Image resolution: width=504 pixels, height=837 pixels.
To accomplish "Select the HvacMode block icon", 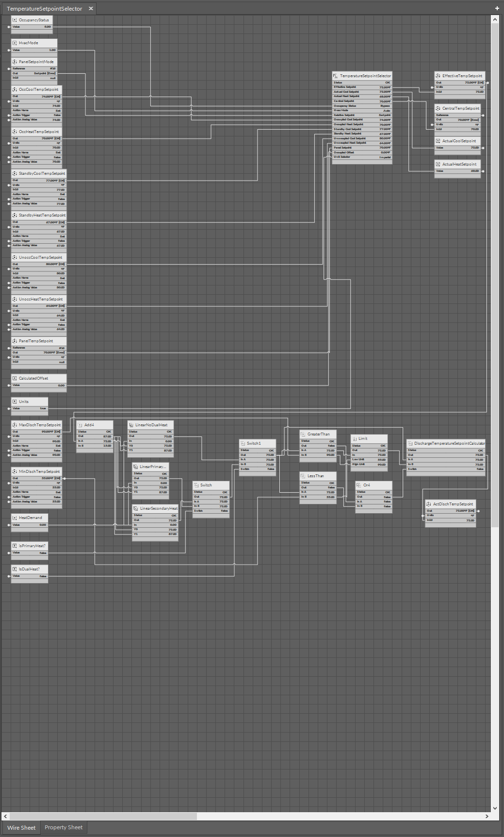I will (15, 43).
